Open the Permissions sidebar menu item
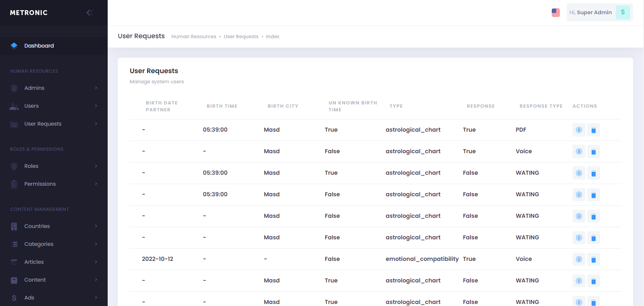This screenshot has width=644, height=306. pyautogui.click(x=40, y=184)
